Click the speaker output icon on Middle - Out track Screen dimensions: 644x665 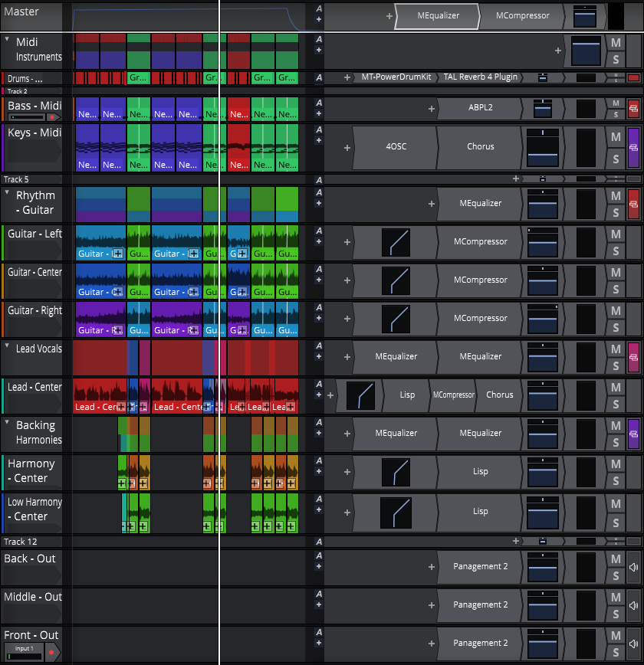coord(633,605)
